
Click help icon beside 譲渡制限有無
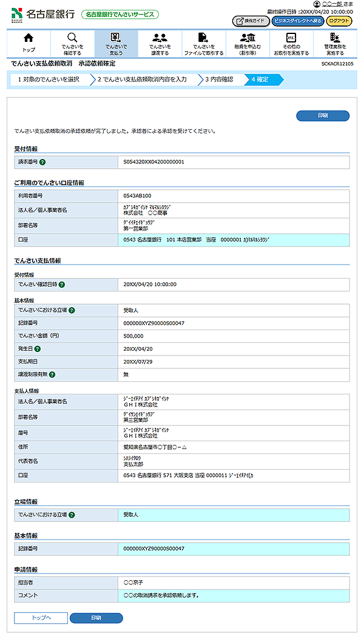[x=52, y=374]
